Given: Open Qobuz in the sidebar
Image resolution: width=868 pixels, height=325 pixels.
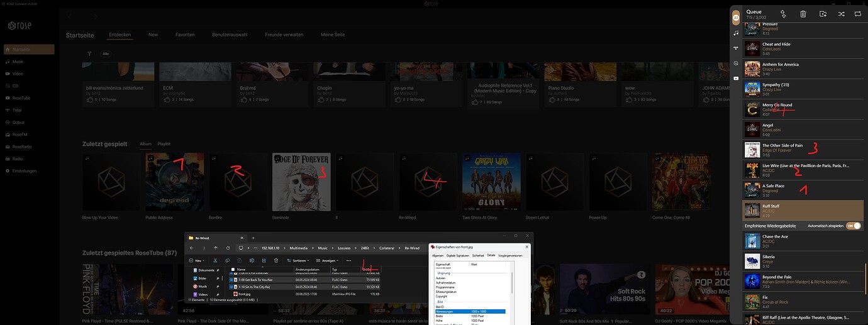Looking at the screenshot, I should click(18, 122).
